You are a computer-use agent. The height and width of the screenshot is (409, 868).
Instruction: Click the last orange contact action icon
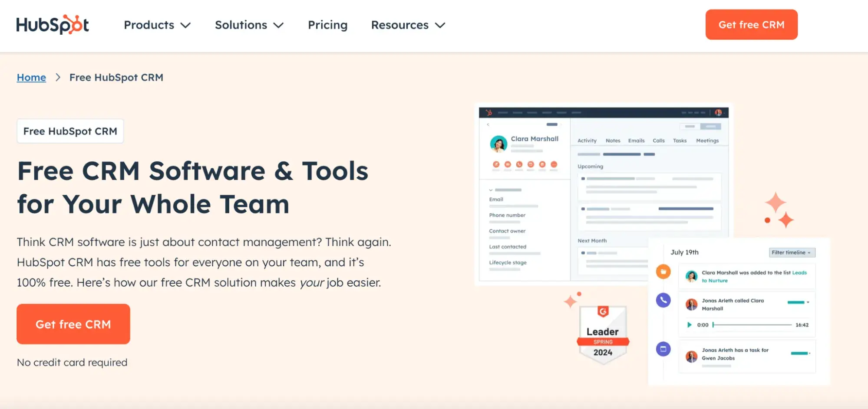pos(554,164)
